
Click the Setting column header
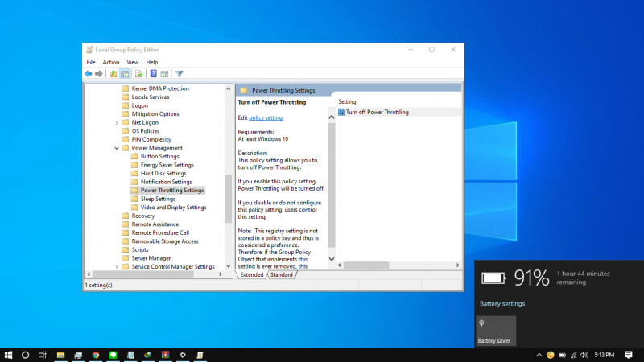(x=347, y=101)
